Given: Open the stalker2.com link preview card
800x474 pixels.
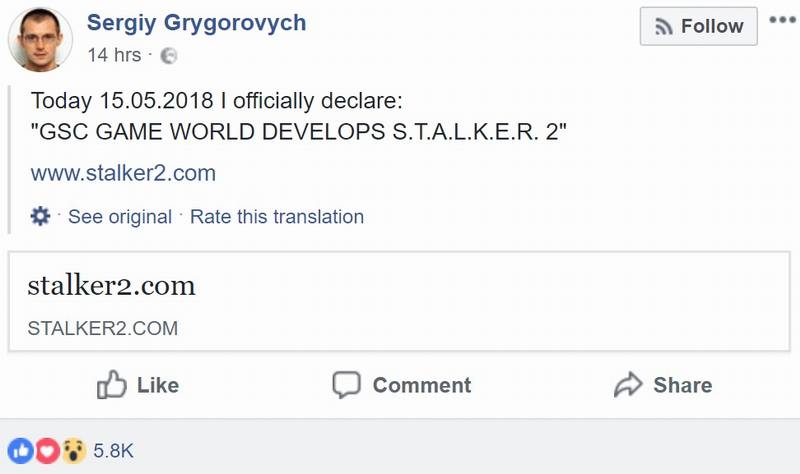Looking at the screenshot, I should coord(398,301).
